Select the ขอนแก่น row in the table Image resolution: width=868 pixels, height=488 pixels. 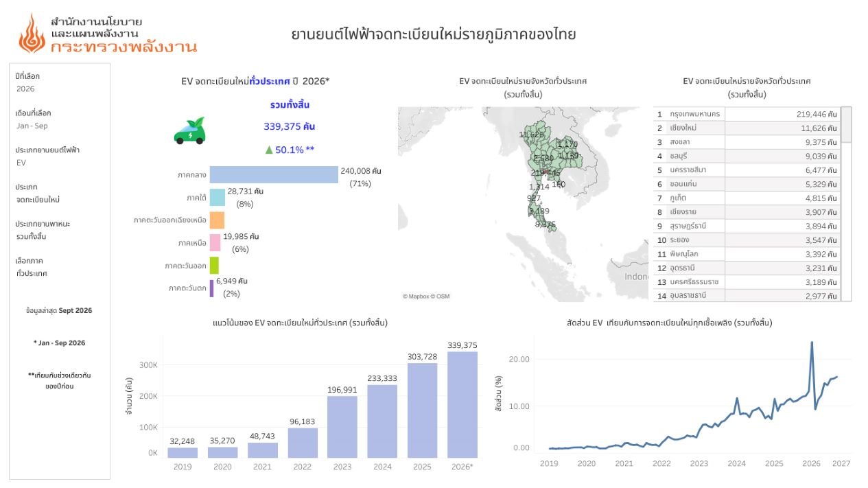[x=747, y=184]
